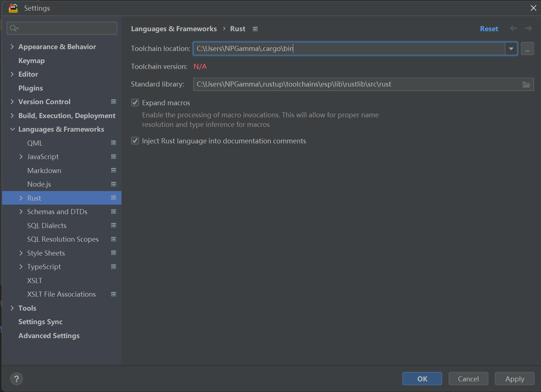Click the search magnifier icon in settings

(14, 28)
